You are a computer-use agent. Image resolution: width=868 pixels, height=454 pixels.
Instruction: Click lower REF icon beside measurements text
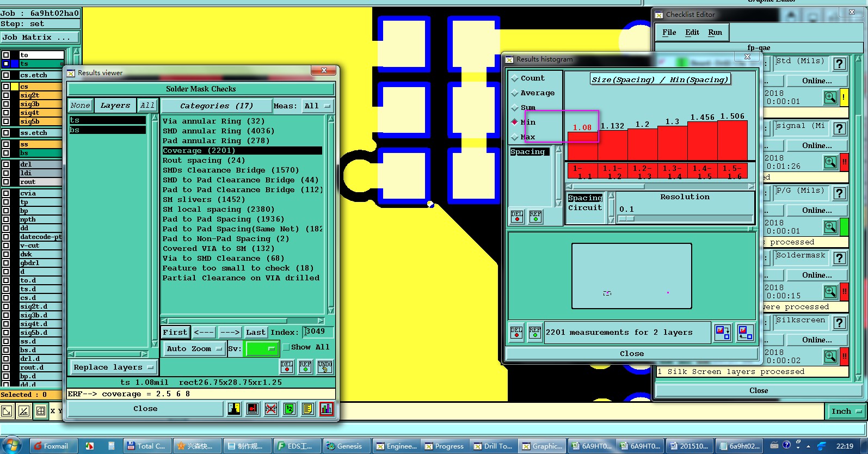535,332
